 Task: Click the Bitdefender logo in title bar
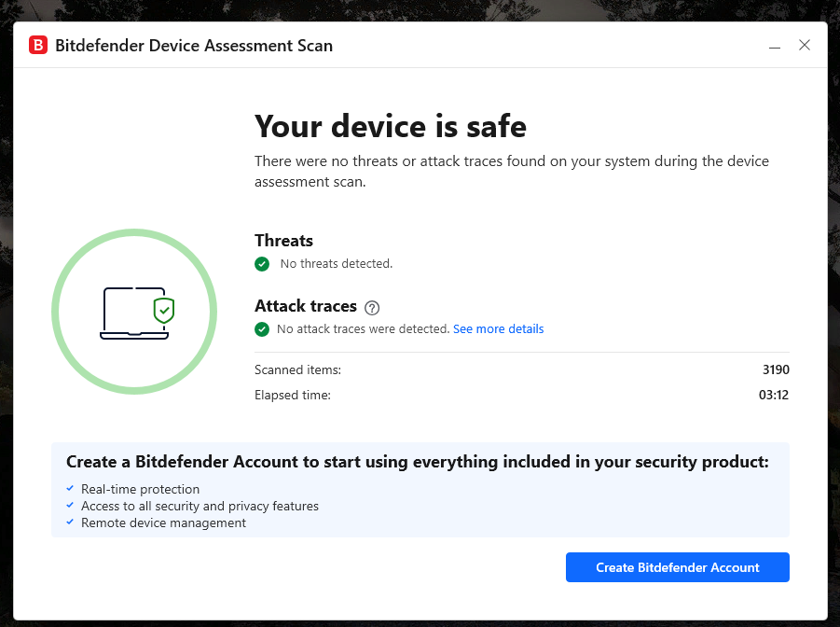point(38,45)
